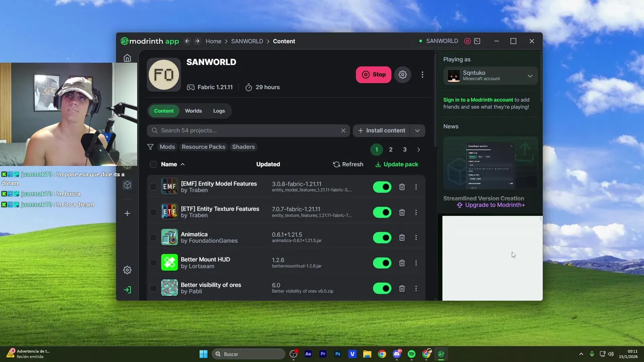Viewport: 644px width, 362px height.
Task: Clear the search field with X icon
Action: pos(343,131)
